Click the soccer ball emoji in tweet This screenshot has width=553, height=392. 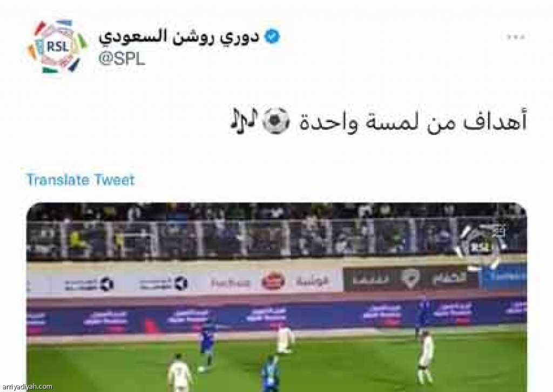click(276, 121)
